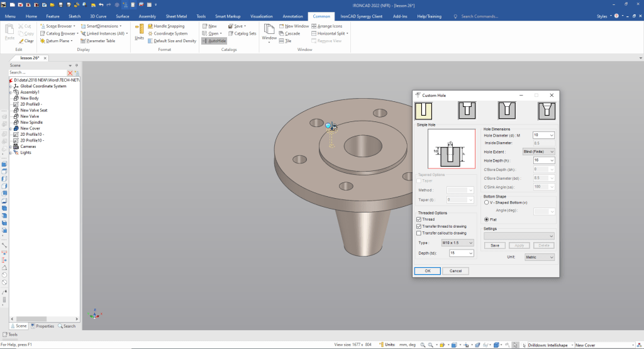Image resolution: width=644 pixels, height=349 pixels.
Task: Switch to the Sheet Metal ribbon tab
Action: tap(176, 16)
